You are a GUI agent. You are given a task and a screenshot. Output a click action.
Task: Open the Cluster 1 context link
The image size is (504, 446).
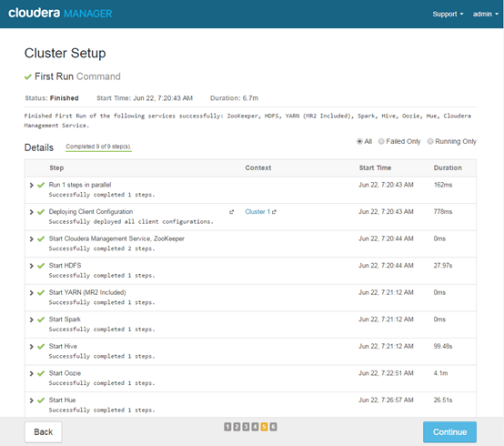pyautogui.click(x=257, y=211)
